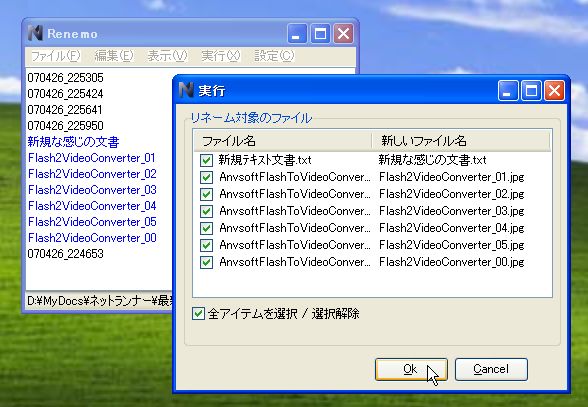Select the 新規な感じの文書 line in Renemo list
This screenshot has width=588, height=407.
[74, 142]
